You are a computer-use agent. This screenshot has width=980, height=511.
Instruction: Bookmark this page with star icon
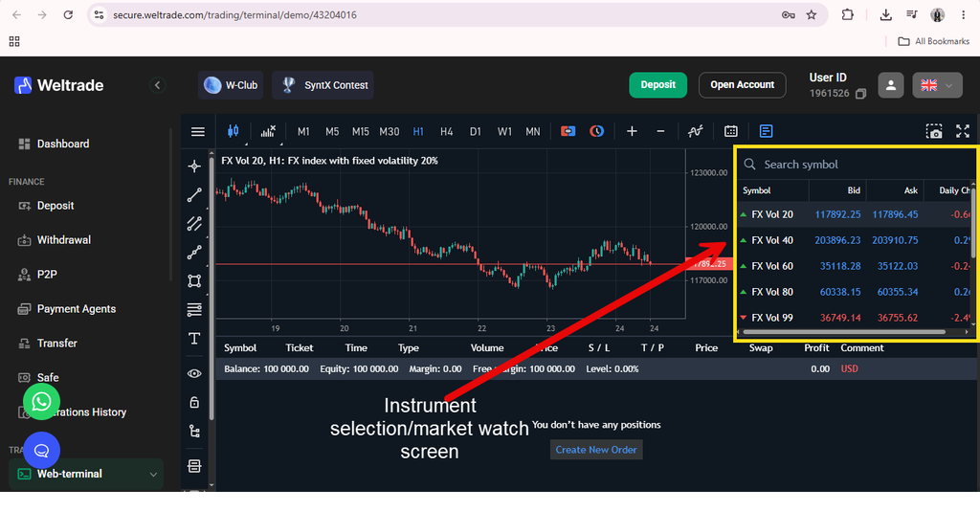pos(812,15)
